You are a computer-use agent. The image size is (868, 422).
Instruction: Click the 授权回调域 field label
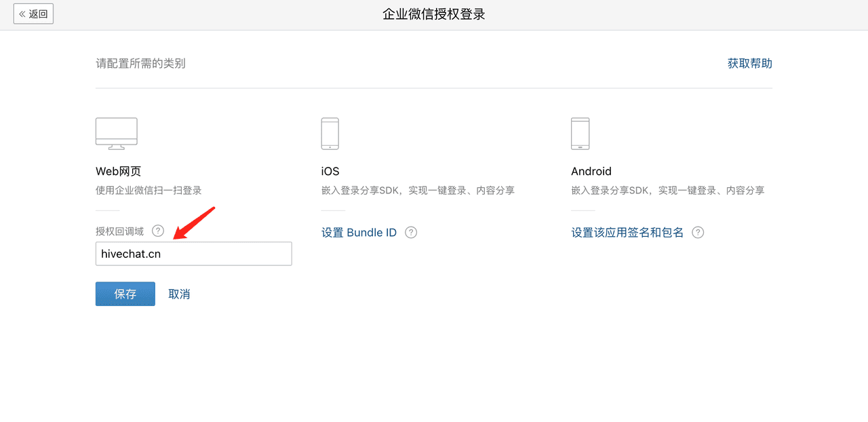click(120, 231)
